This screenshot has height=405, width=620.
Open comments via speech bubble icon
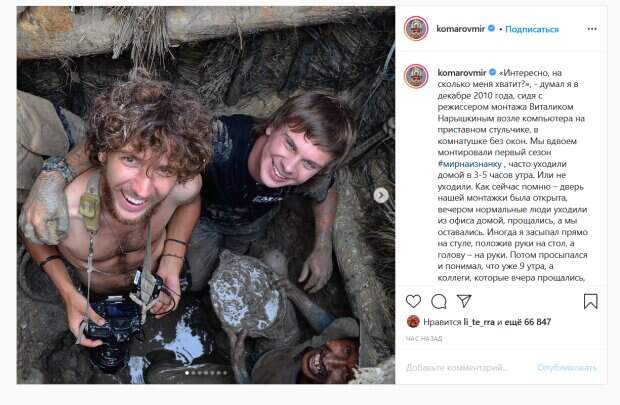pyautogui.click(x=438, y=301)
